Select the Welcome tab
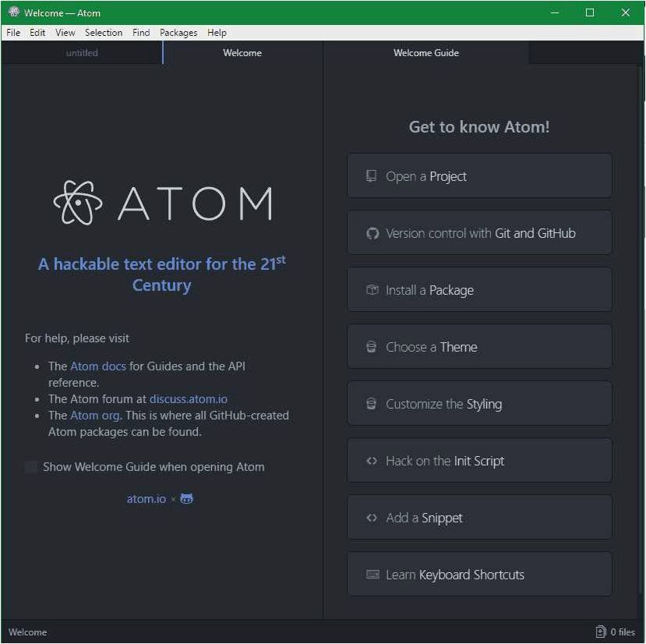Viewport: 646px width, 644px height. tap(242, 53)
